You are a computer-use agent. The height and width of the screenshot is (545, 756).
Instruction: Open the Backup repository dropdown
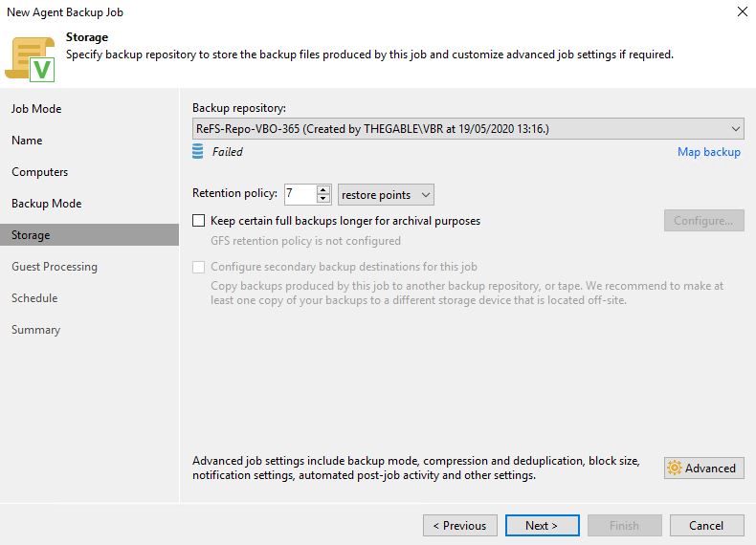pyautogui.click(x=468, y=129)
